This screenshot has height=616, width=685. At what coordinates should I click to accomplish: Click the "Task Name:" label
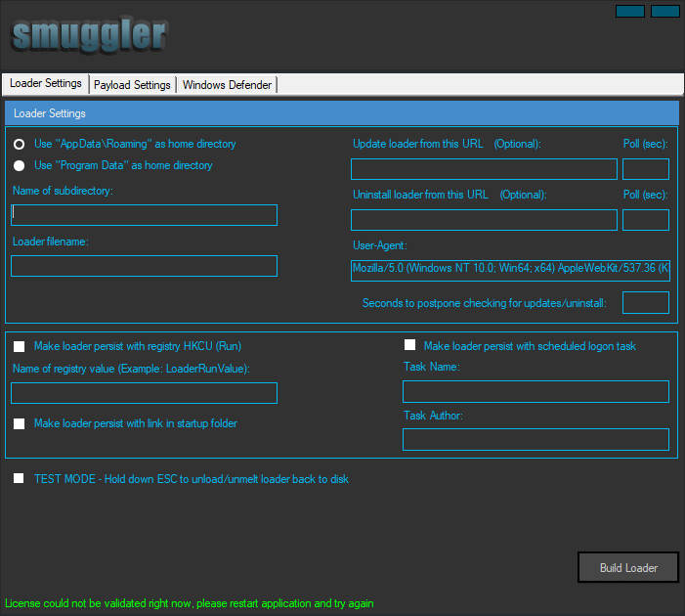point(432,367)
